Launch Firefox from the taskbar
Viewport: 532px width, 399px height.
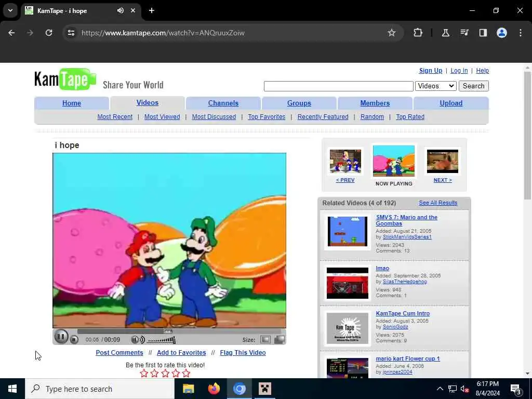tap(214, 389)
